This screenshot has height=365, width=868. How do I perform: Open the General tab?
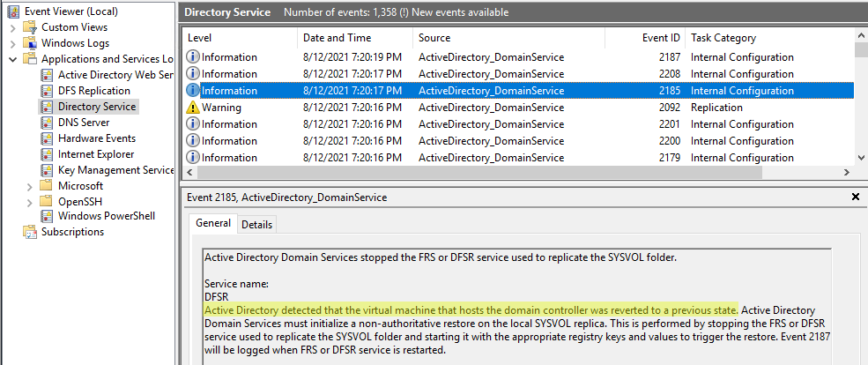point(213,223)
